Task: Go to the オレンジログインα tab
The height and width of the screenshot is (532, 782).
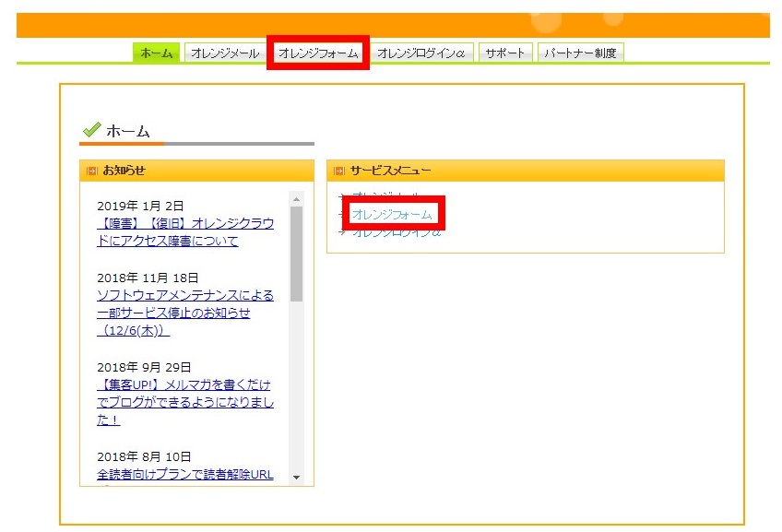Action: 421,53
